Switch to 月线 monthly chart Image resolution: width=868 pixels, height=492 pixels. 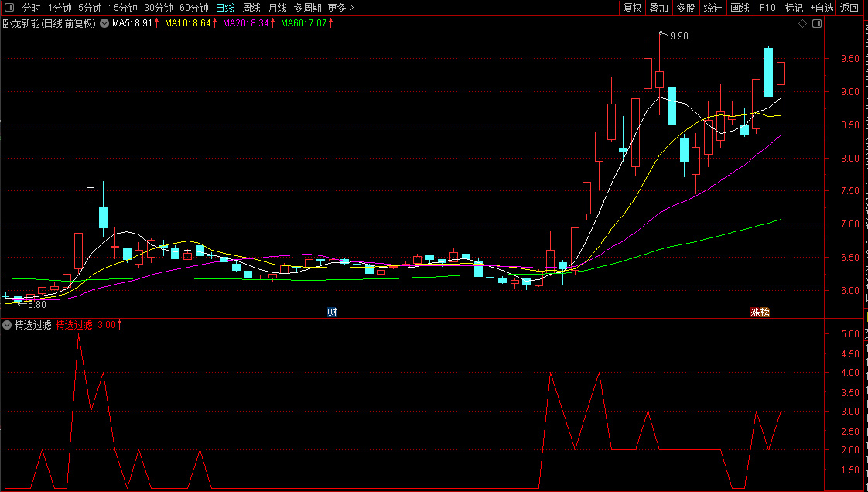pos(277,8)
